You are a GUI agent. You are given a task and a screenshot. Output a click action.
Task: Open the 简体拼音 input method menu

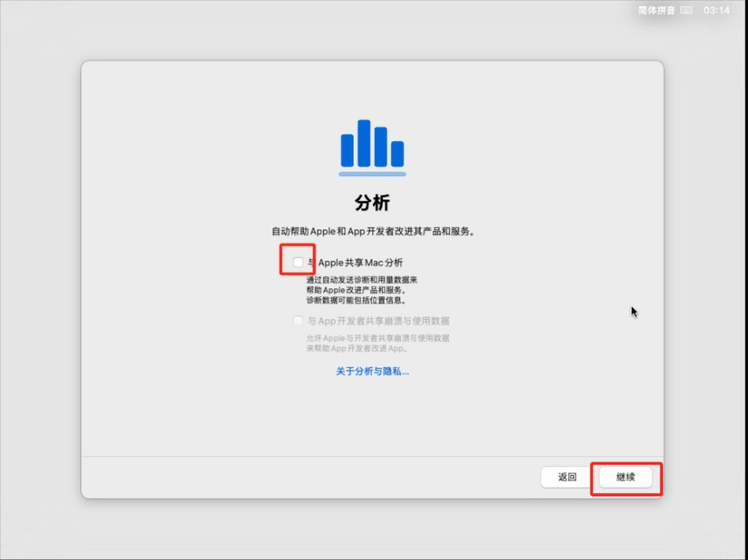click(657, 10)
